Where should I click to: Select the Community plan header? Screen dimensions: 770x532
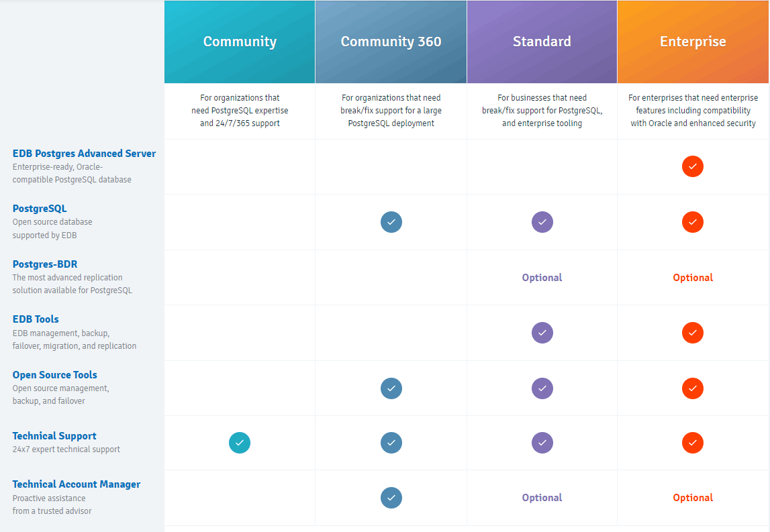pyautogui.click(x=240, y=42)
